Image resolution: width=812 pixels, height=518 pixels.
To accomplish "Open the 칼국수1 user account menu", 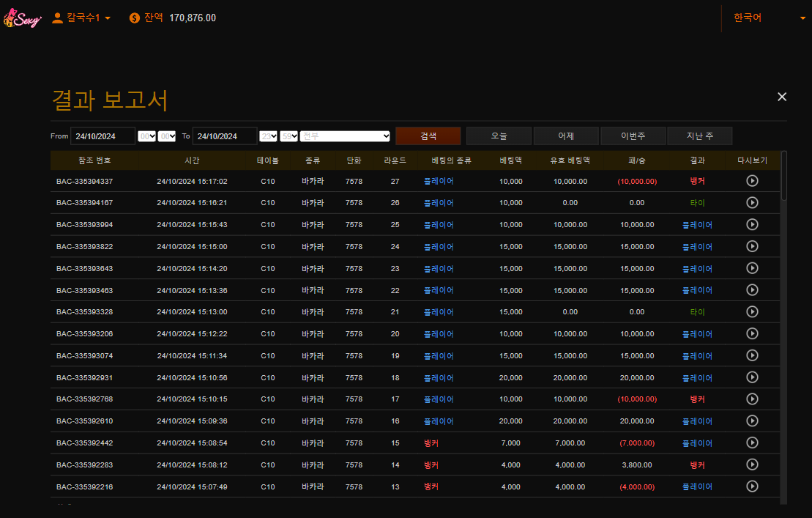I will click(x=81, y=18).
